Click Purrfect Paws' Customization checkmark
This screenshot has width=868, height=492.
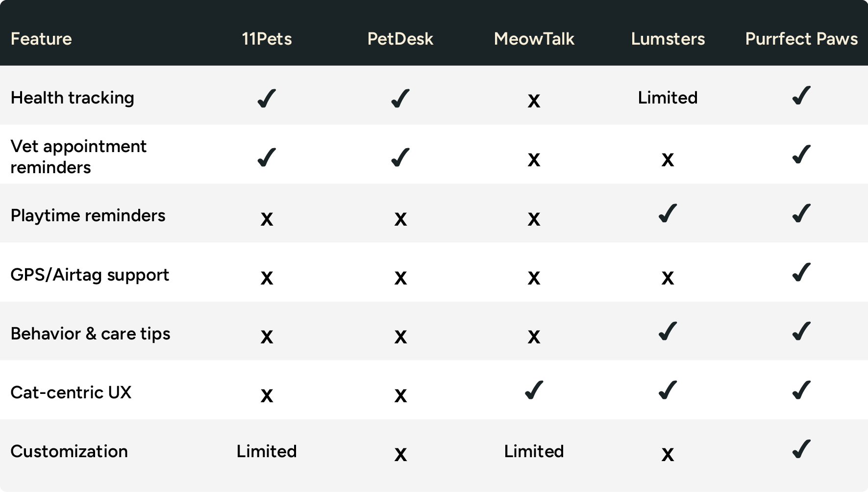click(801, 449)
